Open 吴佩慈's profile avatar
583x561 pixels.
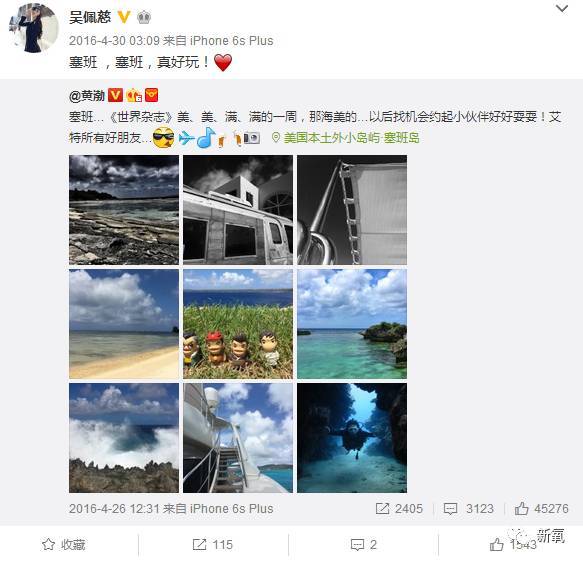[34, 28]
